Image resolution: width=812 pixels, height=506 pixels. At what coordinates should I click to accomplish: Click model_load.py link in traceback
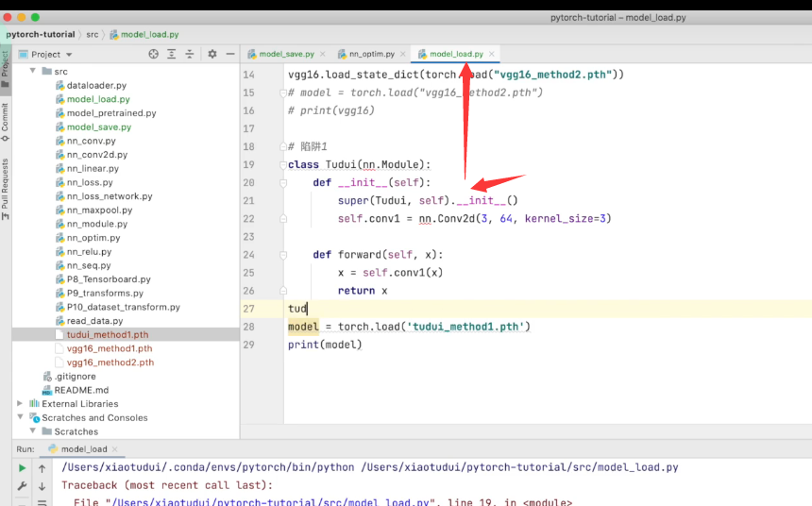270,502
